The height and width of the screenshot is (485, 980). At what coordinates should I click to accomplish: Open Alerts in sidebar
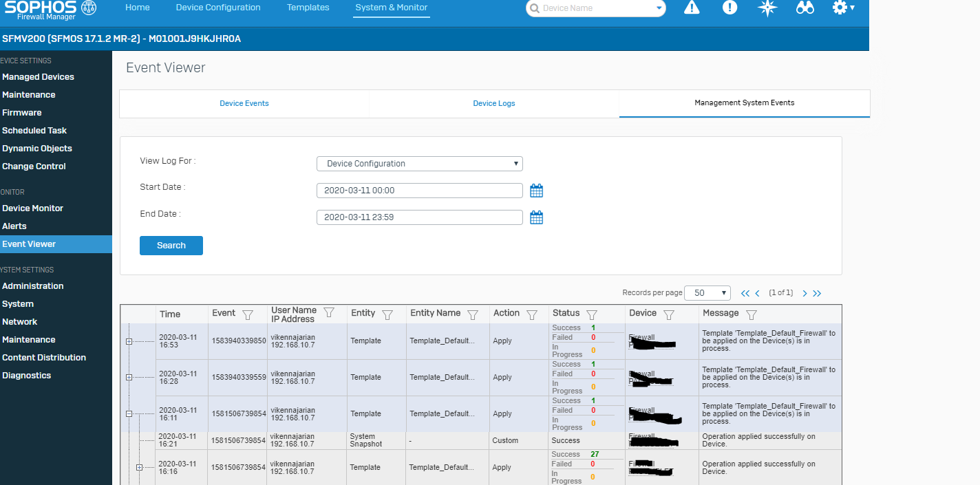[x=14, y=226]
